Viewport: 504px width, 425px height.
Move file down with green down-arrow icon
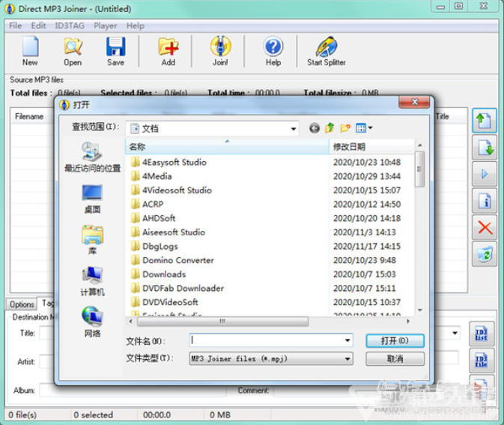click(x=485, y=148)
